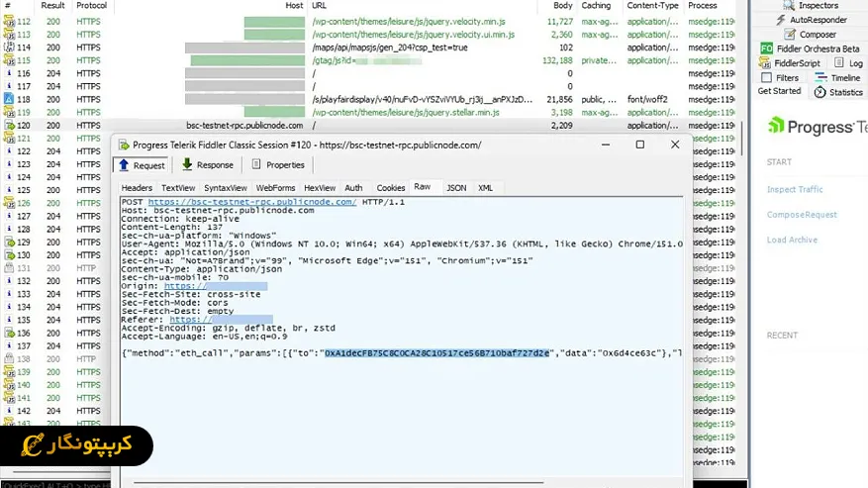Select session 120 POST icon
Viewport: 868px width, 488px height.
tap(9, 125)
